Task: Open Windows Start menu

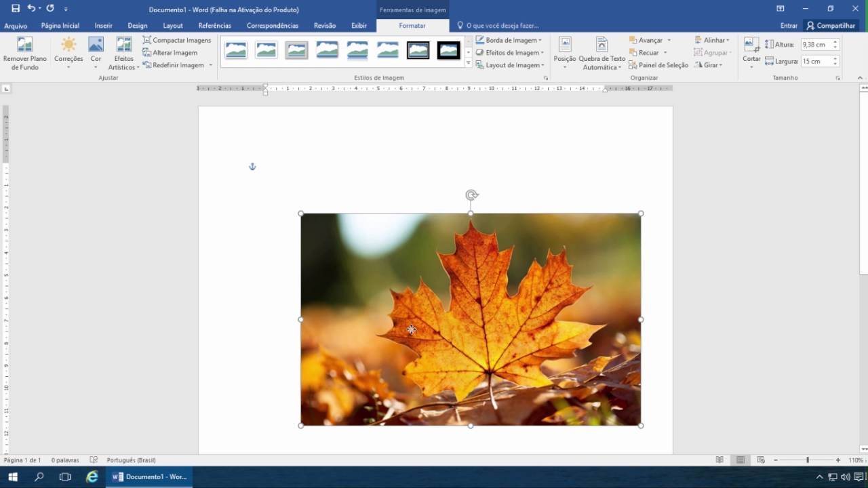Action: pos(13,476)
